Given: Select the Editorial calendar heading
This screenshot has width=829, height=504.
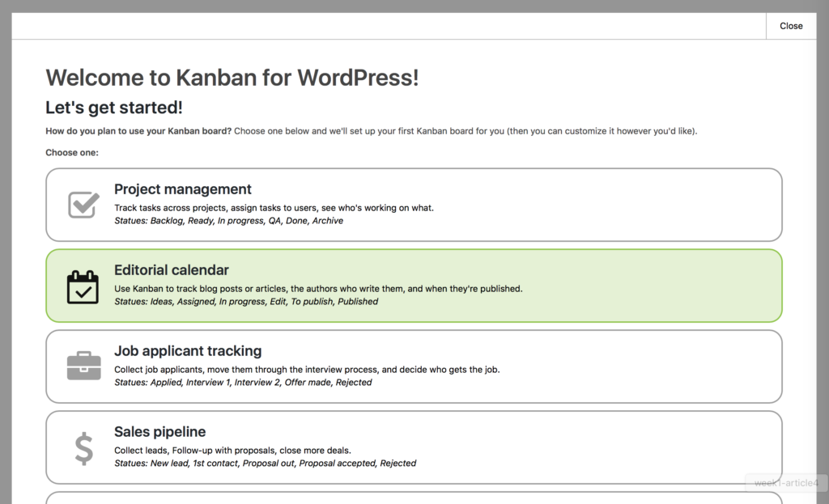Looking at the screenshot, I should tap(172, 270).
